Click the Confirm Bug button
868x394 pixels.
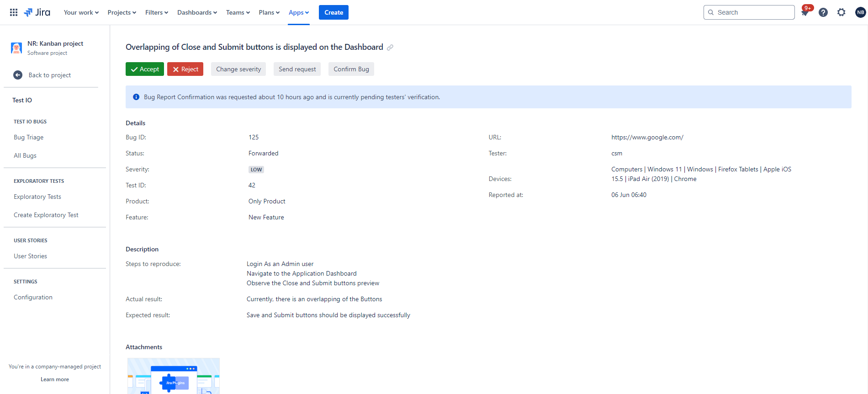(351, 69)
